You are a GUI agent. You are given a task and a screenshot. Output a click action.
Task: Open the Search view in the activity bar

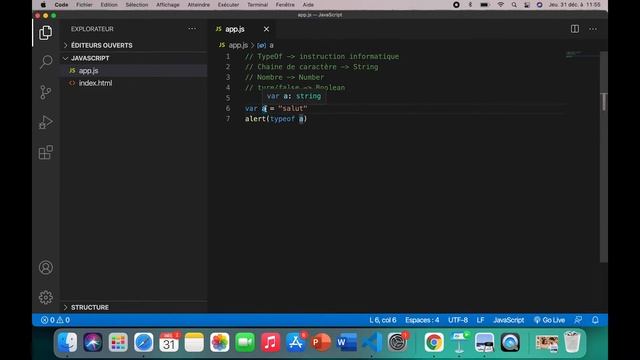[x=46, y=62]
